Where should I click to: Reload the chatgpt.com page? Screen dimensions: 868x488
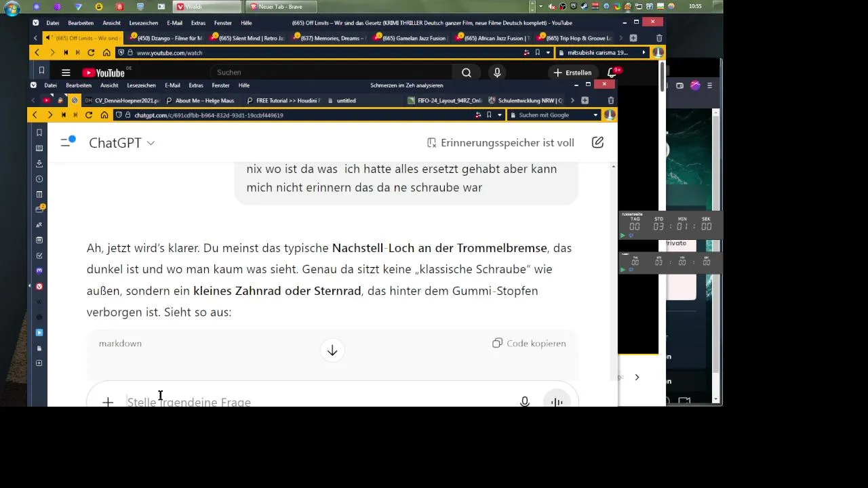(x=89, y=115)
